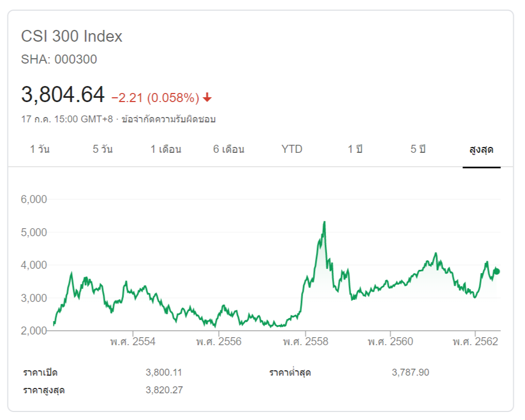Click the current price 3,804.64
The width and height of the screenshot is (525, 420).
coord(63,95)
